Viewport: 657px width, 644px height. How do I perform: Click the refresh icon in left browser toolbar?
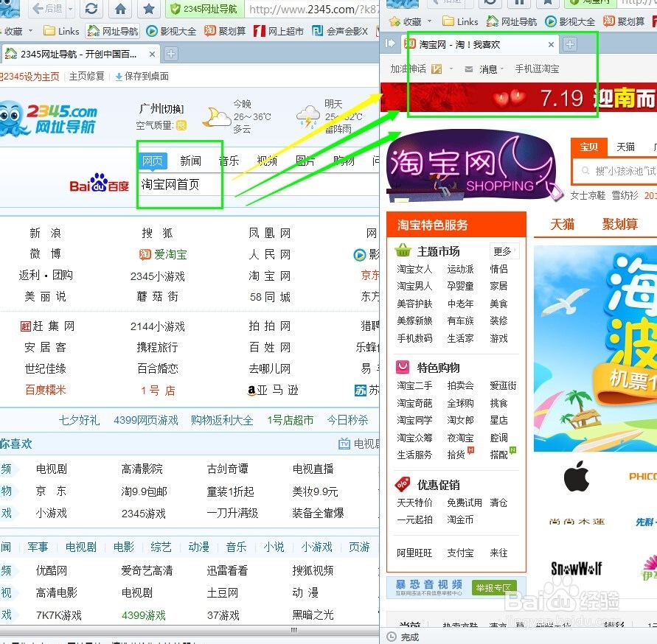91,8
